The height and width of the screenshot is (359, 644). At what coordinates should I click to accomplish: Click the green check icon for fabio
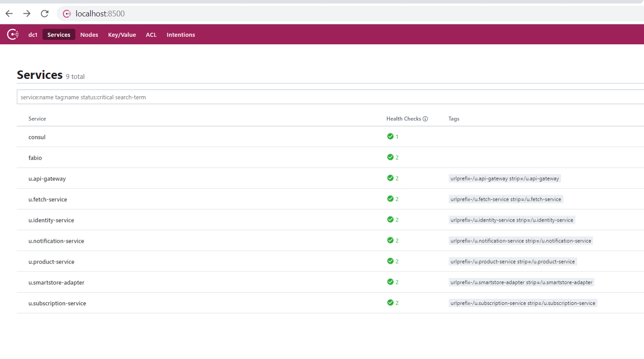390,157
